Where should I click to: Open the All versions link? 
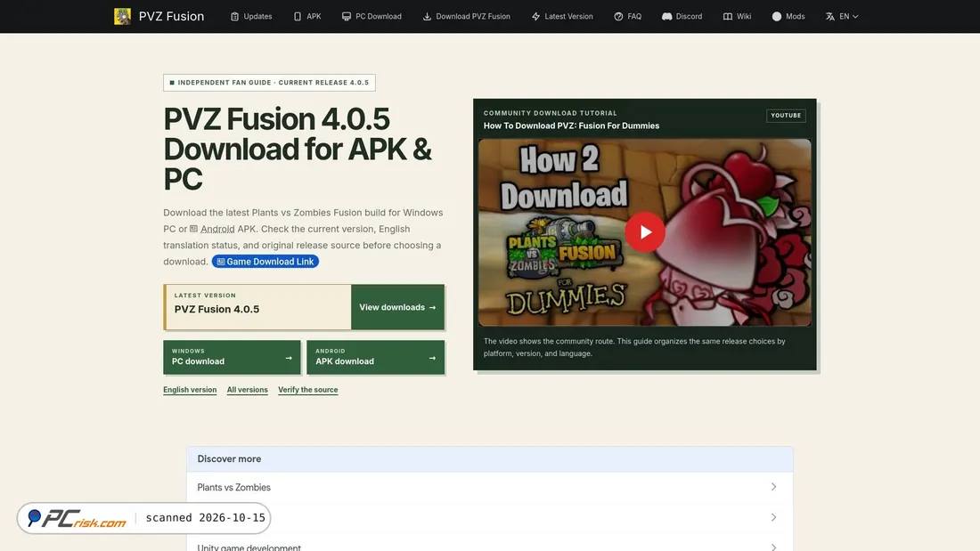(x=248, y=390)
